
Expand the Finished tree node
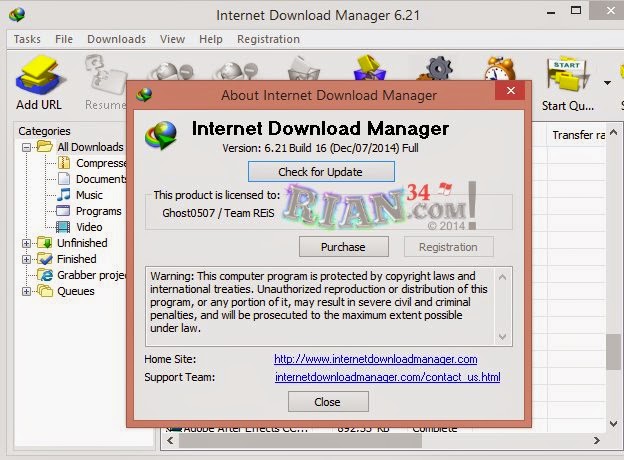click(x=26, y=259)
